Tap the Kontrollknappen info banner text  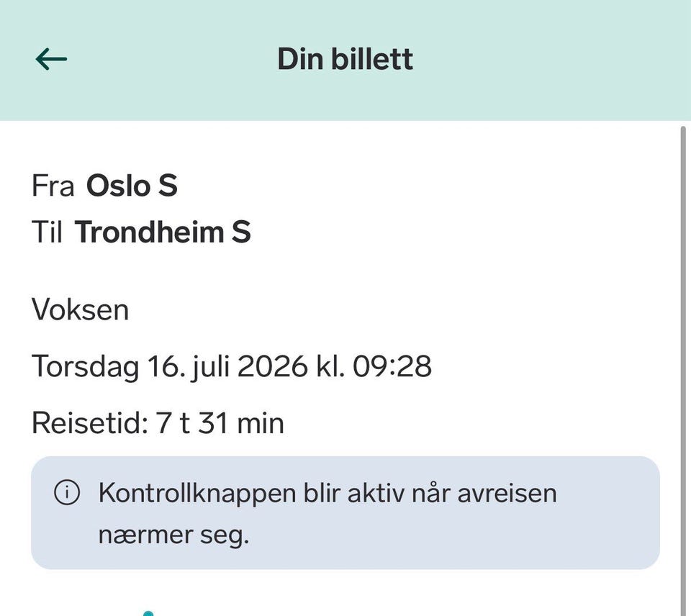[328, 513]
